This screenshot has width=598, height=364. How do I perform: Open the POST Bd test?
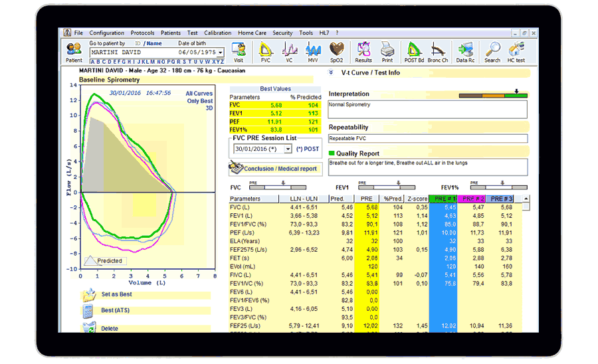[414, 52]
